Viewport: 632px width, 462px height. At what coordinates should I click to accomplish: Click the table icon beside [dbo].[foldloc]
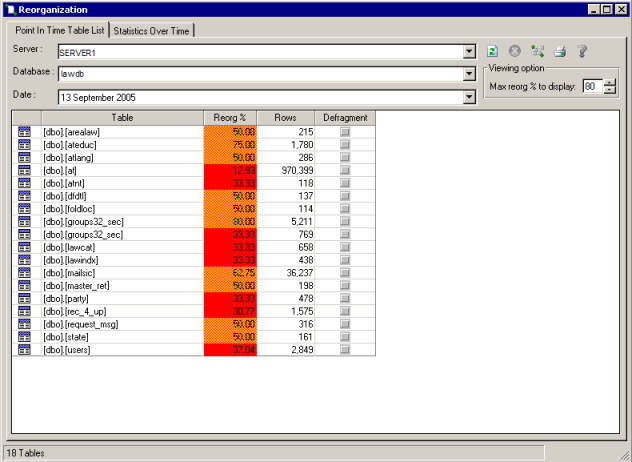[24, 209]
